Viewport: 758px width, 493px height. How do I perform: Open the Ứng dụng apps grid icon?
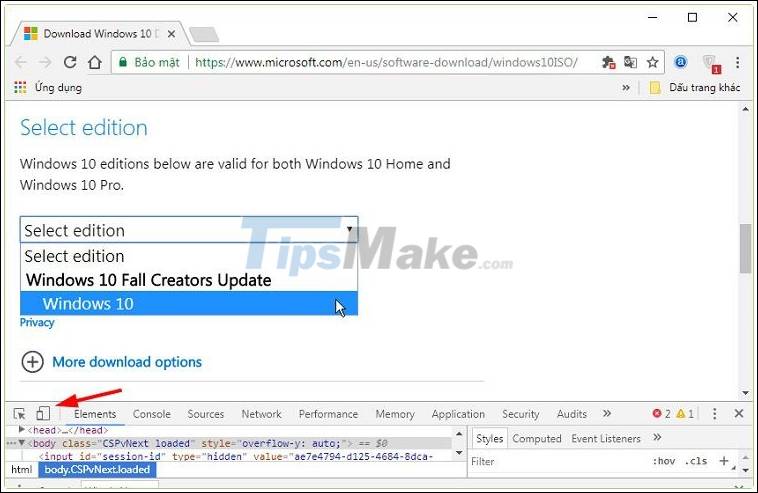pyautogui.click(x=20, y=87)
